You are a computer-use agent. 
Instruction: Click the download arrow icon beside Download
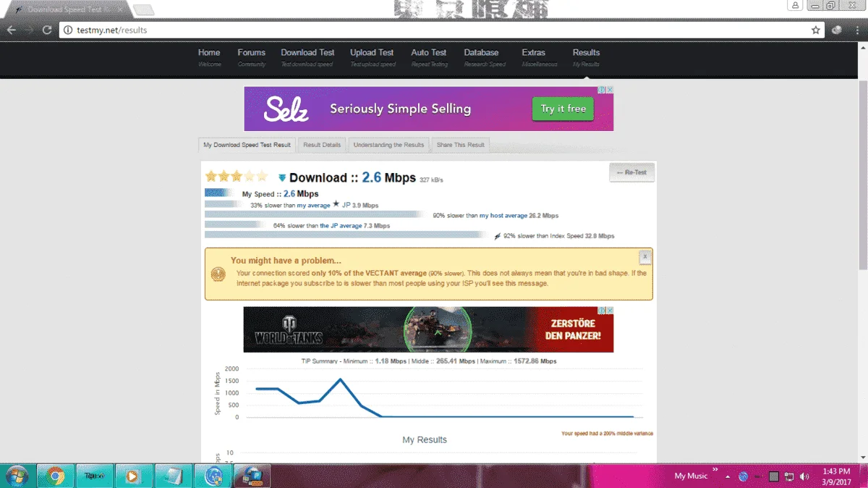click(282, 178)
